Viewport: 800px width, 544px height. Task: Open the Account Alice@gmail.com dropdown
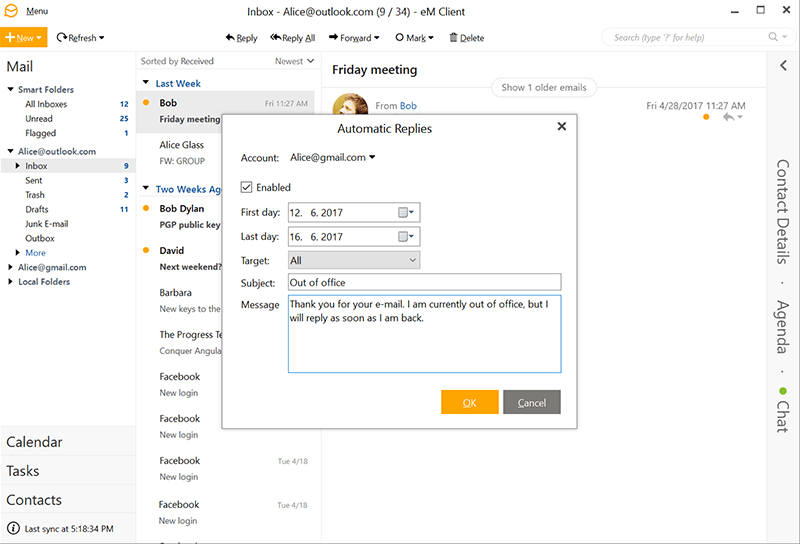click(x=333, y=158)
